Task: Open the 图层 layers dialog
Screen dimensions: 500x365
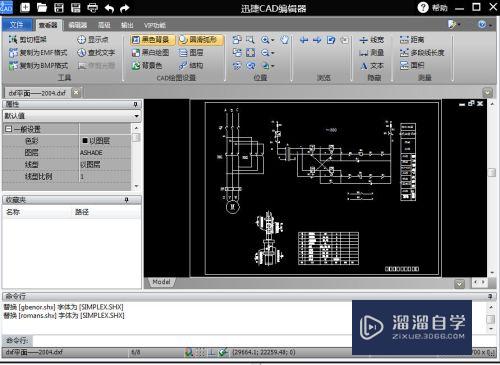Action: coord(191,53)
